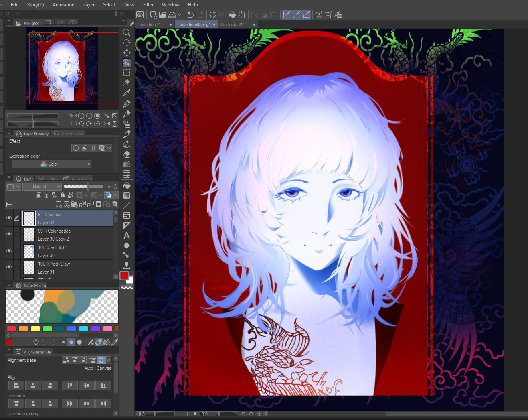Expand the layer color palette dropdown
Screen dimensions: 528x420
[115, 195]
